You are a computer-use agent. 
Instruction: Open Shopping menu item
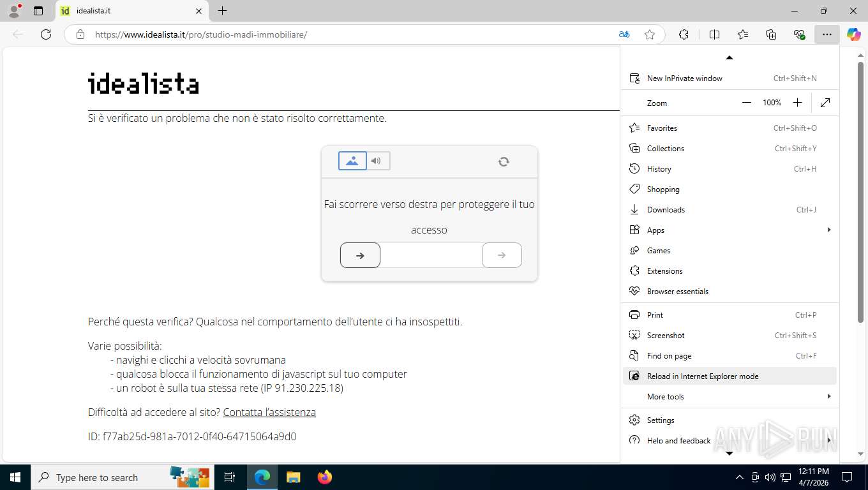[729, 189]
